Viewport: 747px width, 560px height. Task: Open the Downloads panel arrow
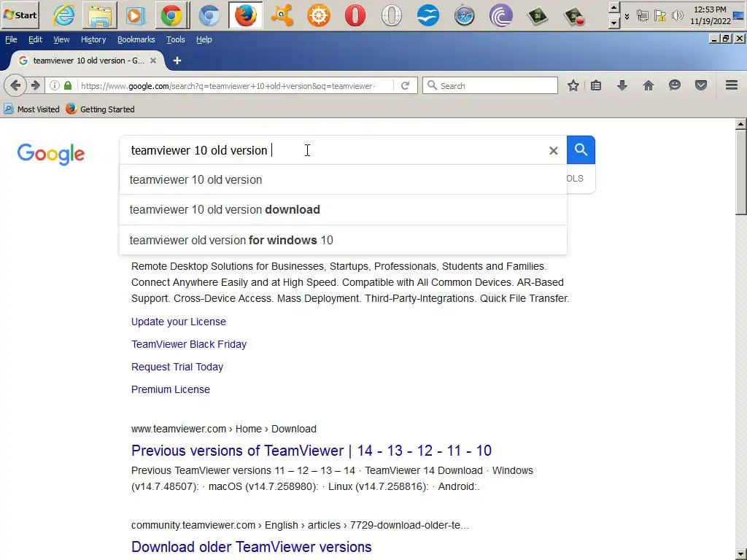pyautogui.click(x=622, y=86)
